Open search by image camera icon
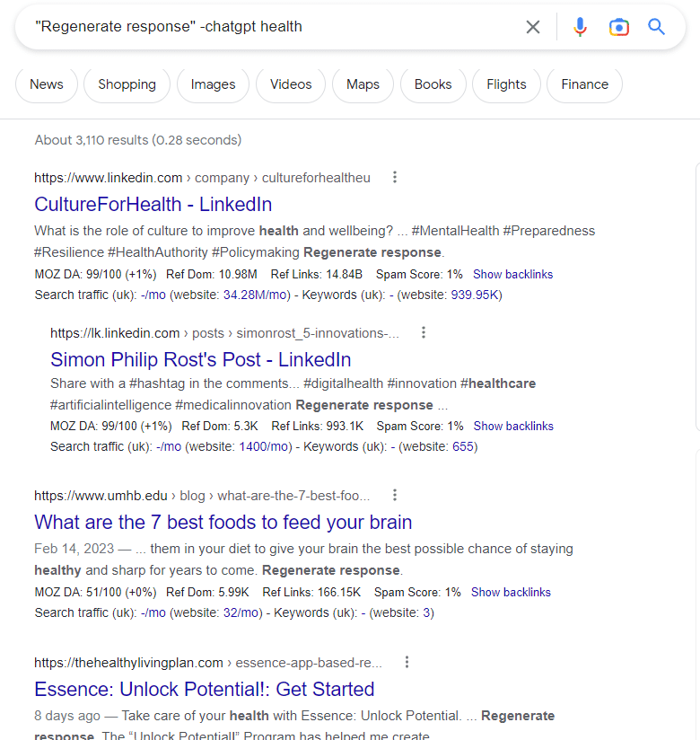 point(618,27)
